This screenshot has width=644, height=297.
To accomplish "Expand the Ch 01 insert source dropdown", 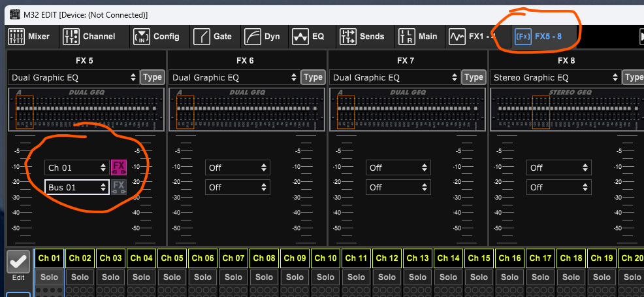I will point(76,168).
